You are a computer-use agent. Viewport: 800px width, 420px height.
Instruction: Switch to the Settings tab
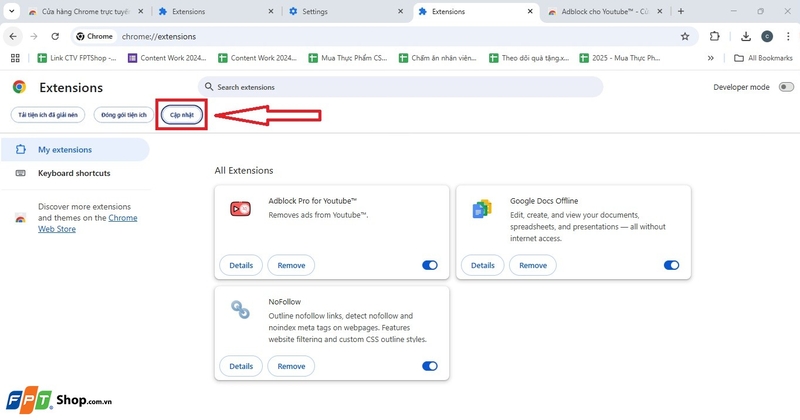[x=347, y=11]
